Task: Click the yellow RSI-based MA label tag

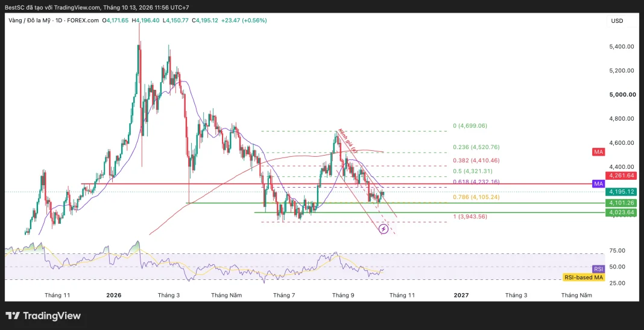Action: point(584,278)
